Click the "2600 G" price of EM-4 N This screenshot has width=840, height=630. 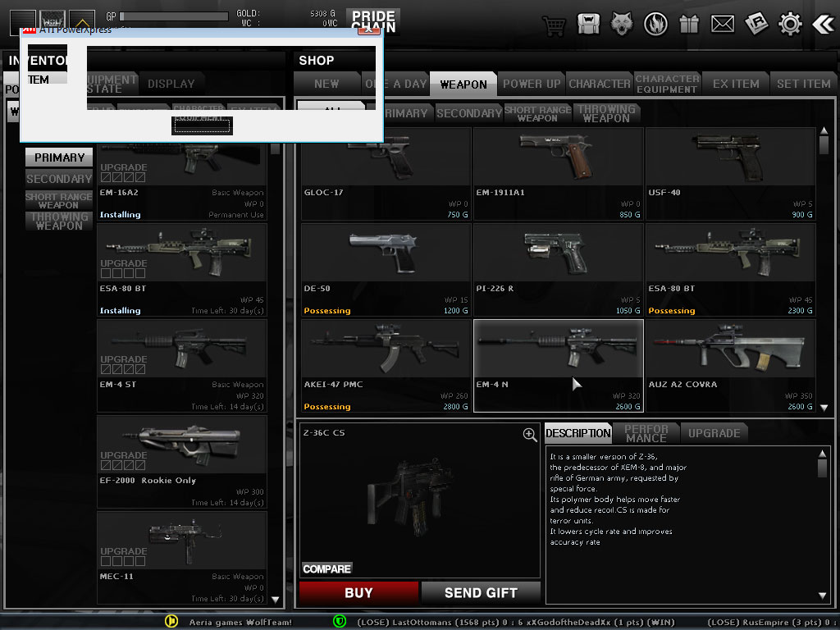coord(628,407)
